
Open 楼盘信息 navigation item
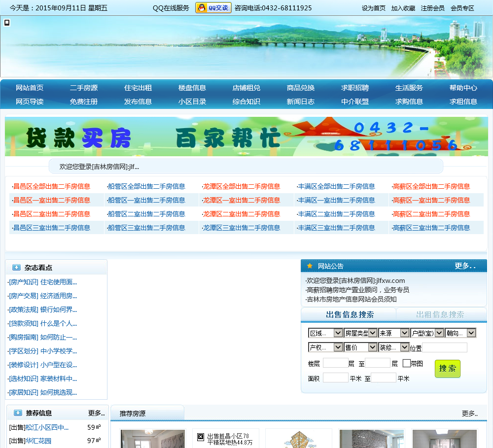coord(192,88)
